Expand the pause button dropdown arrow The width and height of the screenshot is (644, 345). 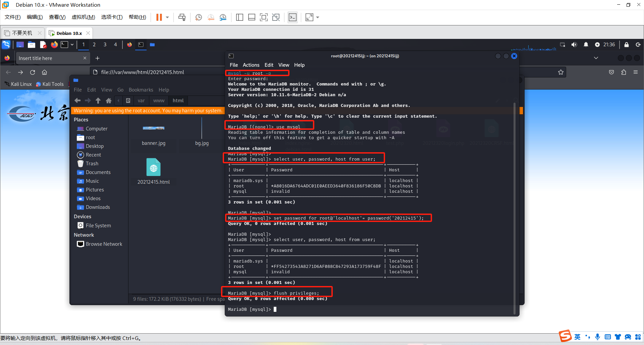pos(167,17)
